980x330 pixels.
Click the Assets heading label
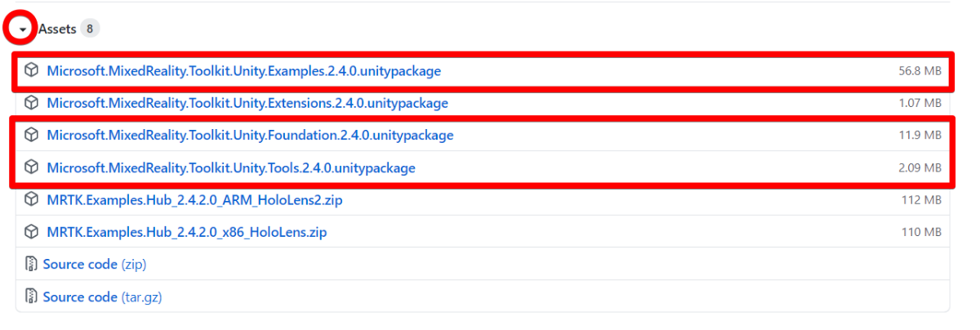(56, 29)
